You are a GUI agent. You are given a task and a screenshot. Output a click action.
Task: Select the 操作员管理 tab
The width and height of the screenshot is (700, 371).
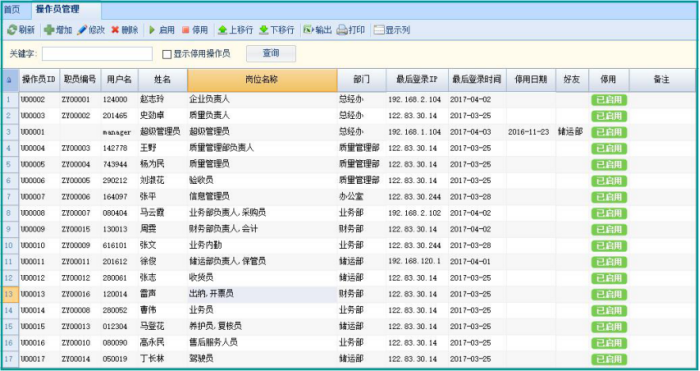point(58,9)
